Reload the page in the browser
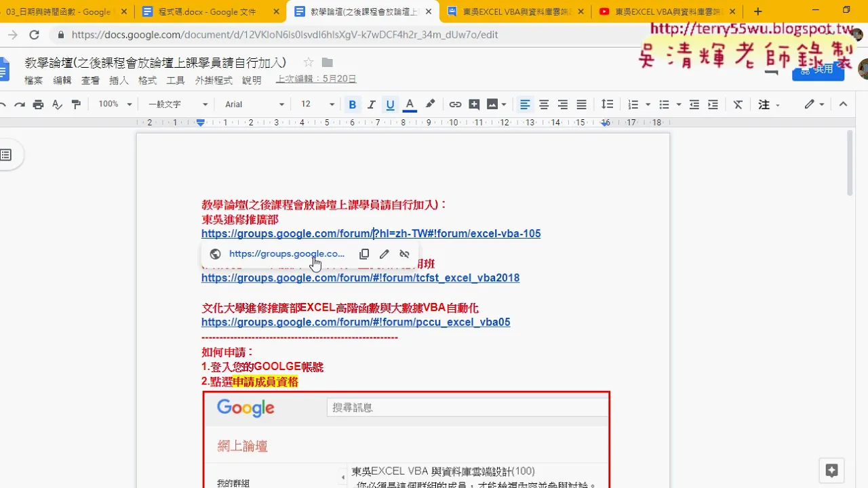868x488 pixels. coord(35,35)
